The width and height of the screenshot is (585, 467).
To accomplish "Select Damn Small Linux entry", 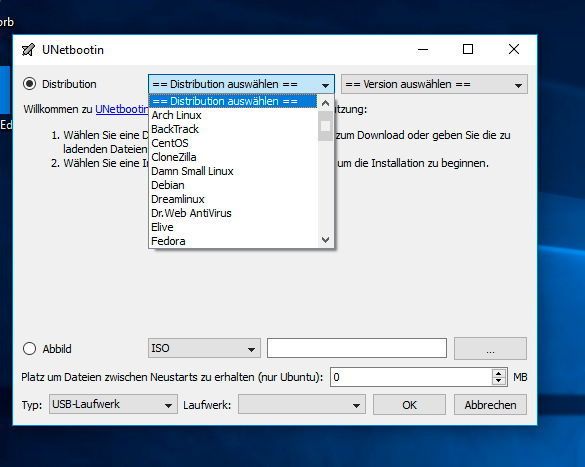I will (x=233, y=171).
